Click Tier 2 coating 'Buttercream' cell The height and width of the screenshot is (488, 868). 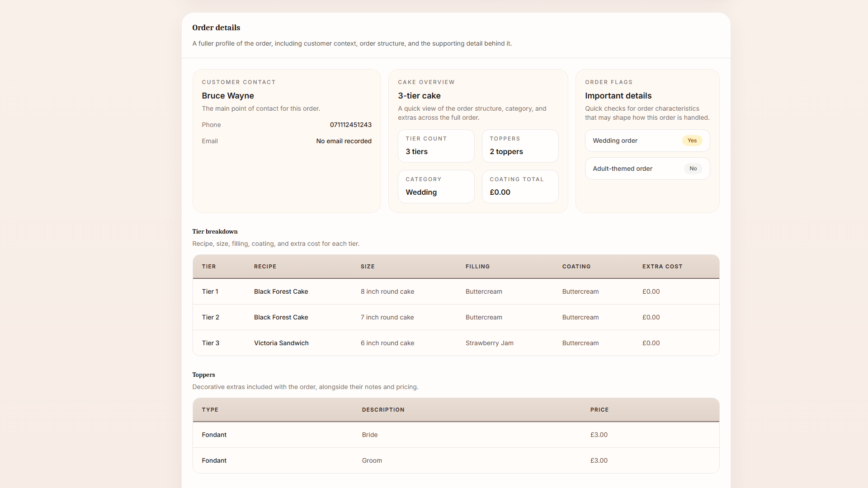[580, 317]
